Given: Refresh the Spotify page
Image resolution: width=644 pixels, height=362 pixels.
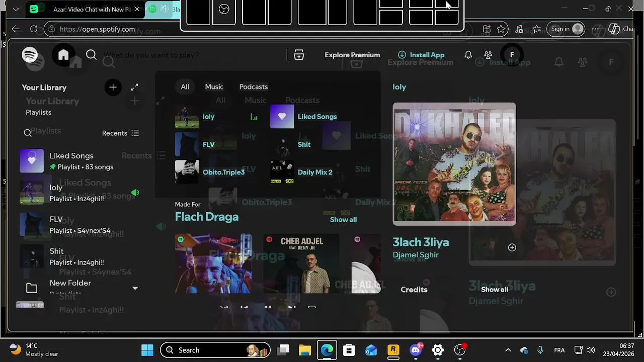Looking at the screenshot, I should [34, 29].
